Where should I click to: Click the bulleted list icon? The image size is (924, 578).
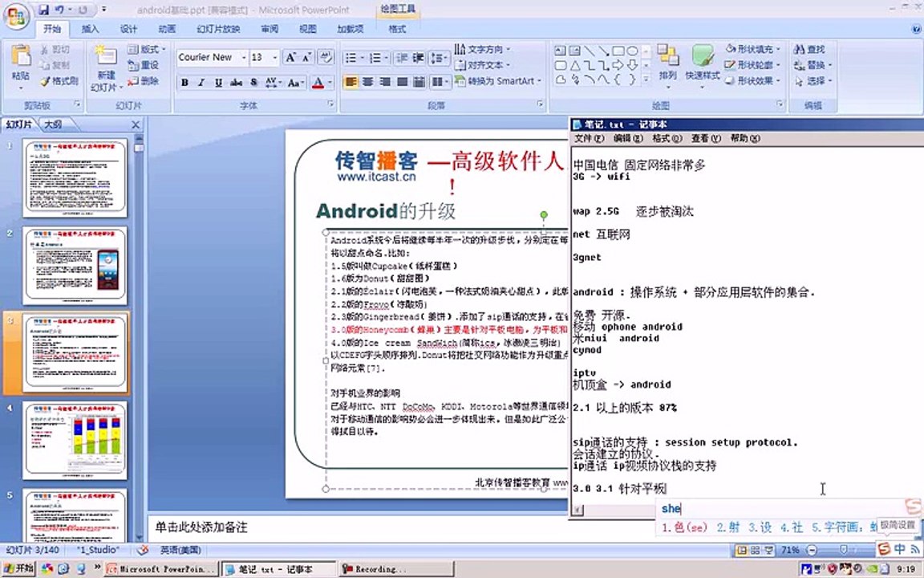pos(350,57)
